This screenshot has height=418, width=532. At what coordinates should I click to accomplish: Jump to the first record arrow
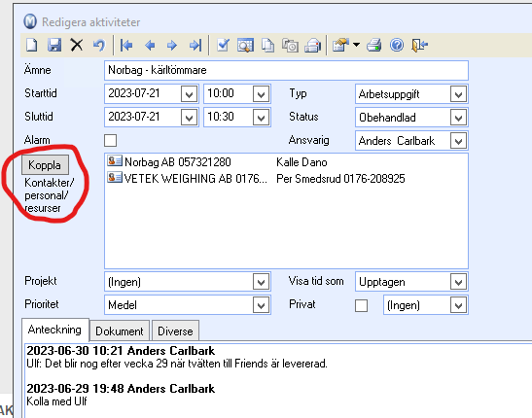pyautogui.click(x=126, y=45)
